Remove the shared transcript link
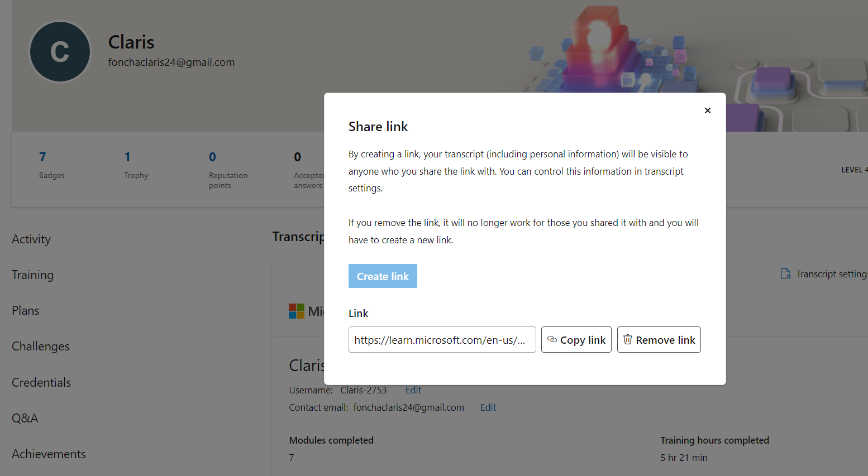This screenshot has height=476, width=868. click(x=659, y=340)
